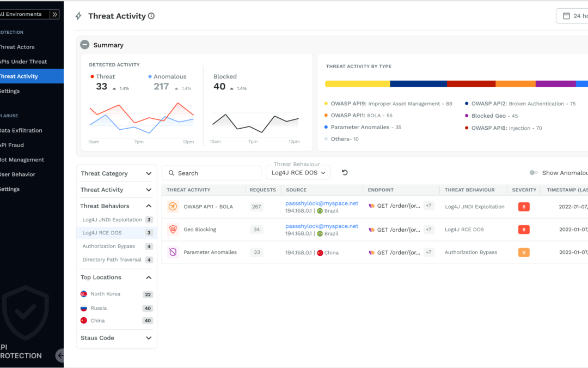Collapse the Summary section
Screen dimensions: 588x368
[x=84, y=45]
